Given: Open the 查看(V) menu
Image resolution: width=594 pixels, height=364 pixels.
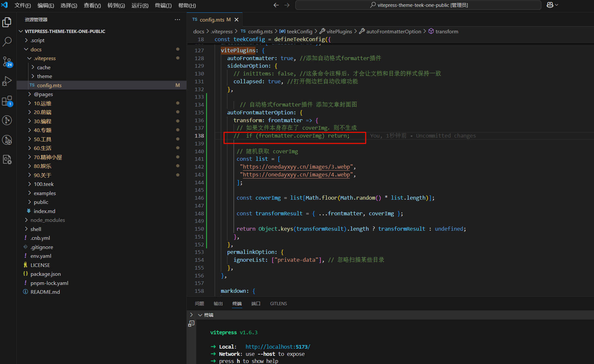Looking at the screenshot, I should pos(92,5).
